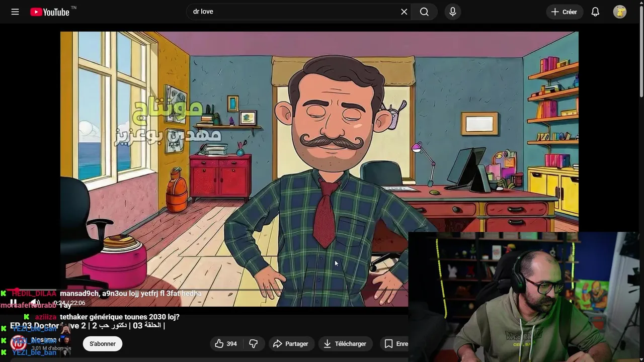
Task: Start voice search with microphone icon
Action: (453, 12)
